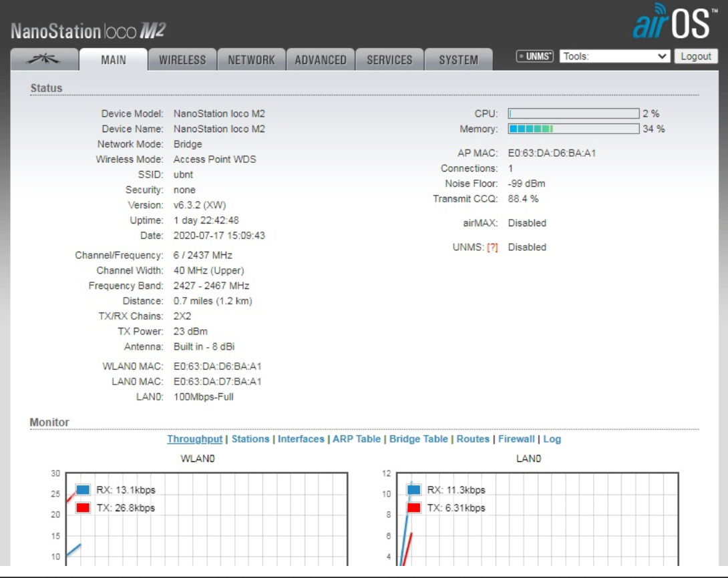Image resolution: width=728 pixels, height=578 pixels.
Task: Click the Noise Floor value -99 dBm
Action: point(526,184)
